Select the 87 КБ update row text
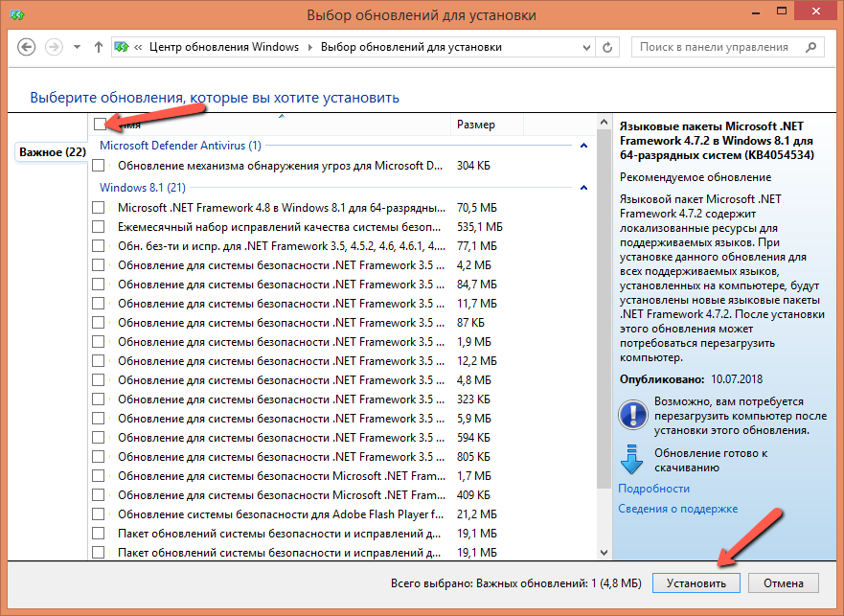 pos(282,323)
